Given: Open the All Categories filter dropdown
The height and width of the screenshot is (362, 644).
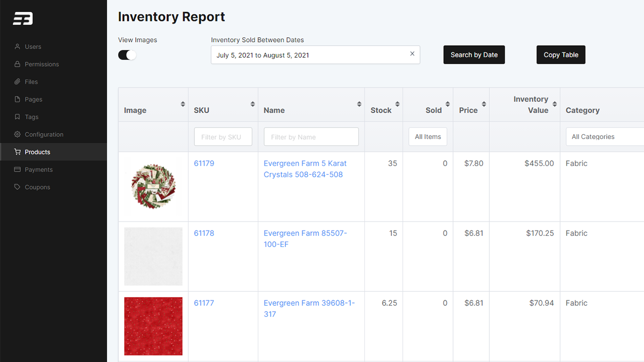Looking at the screenshot, I should [x=604, y=137].
